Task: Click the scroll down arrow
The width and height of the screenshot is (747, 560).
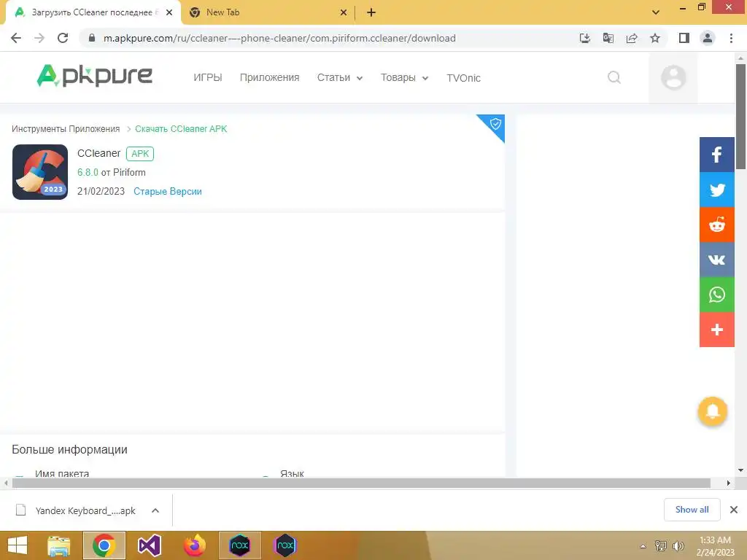Action: (x=740, y=470)
